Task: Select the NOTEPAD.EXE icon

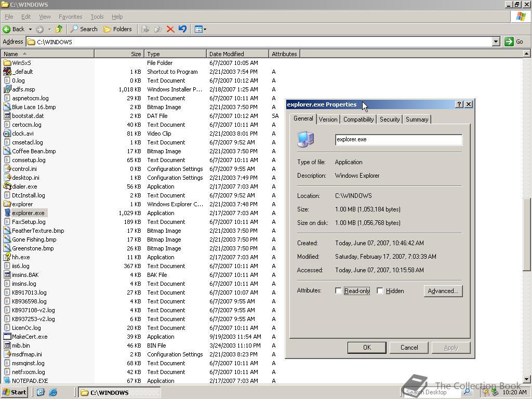Action: (x=7, y=380)
